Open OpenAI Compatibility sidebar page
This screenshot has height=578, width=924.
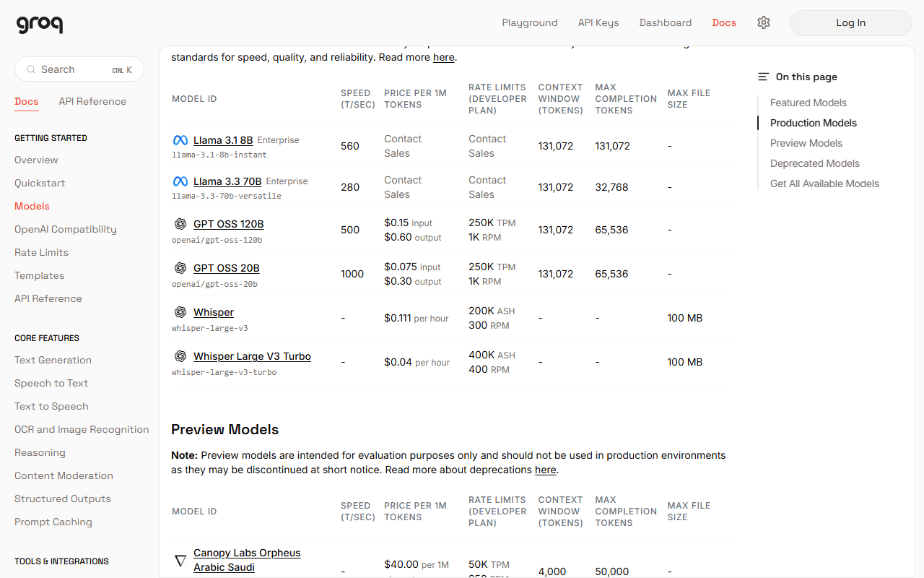tap(66, 229)
